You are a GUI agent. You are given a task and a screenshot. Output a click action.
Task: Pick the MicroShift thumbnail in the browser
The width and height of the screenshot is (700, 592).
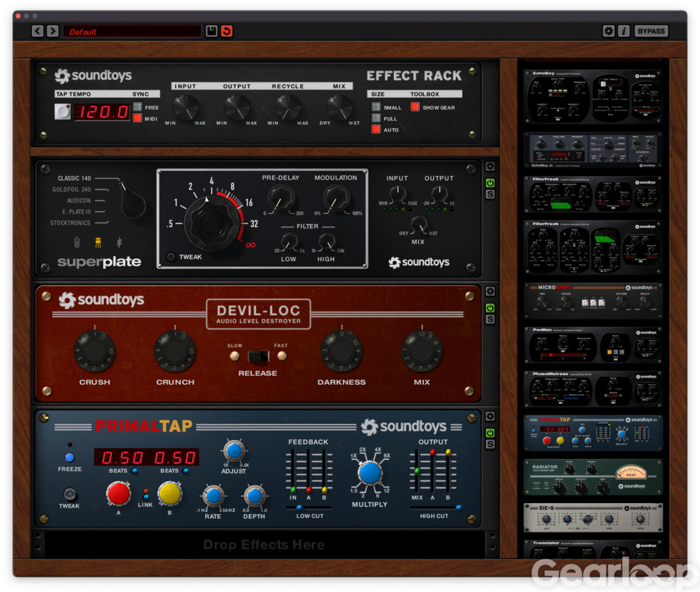click(x=593, y=301)
